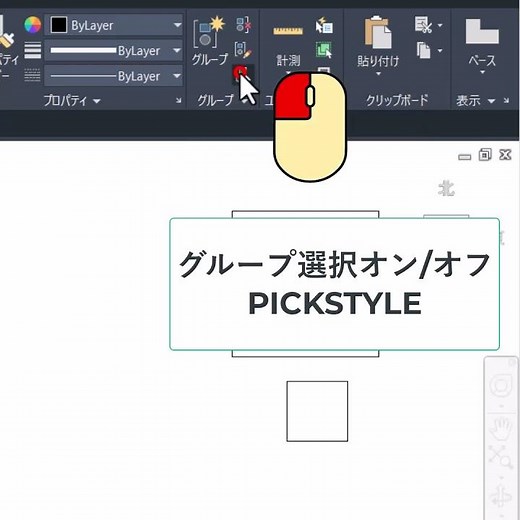This screenshot has height=520, width=520.
Task: Open the object color wheel icon
Action: coord(33,25)
